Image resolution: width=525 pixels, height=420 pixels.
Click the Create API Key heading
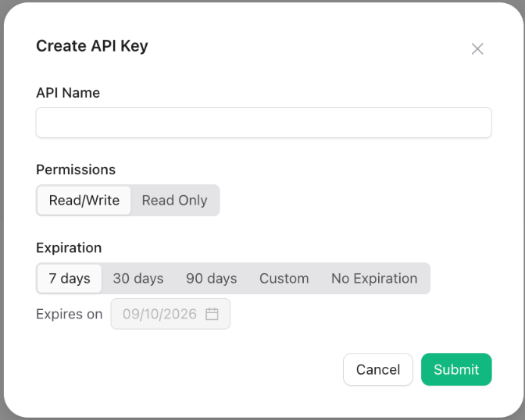[x=92, y=46]
